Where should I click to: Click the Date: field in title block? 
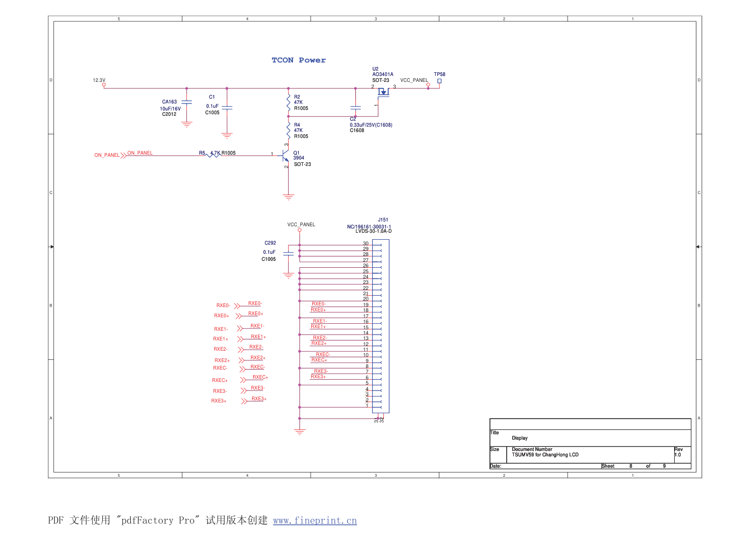[495, 466]
